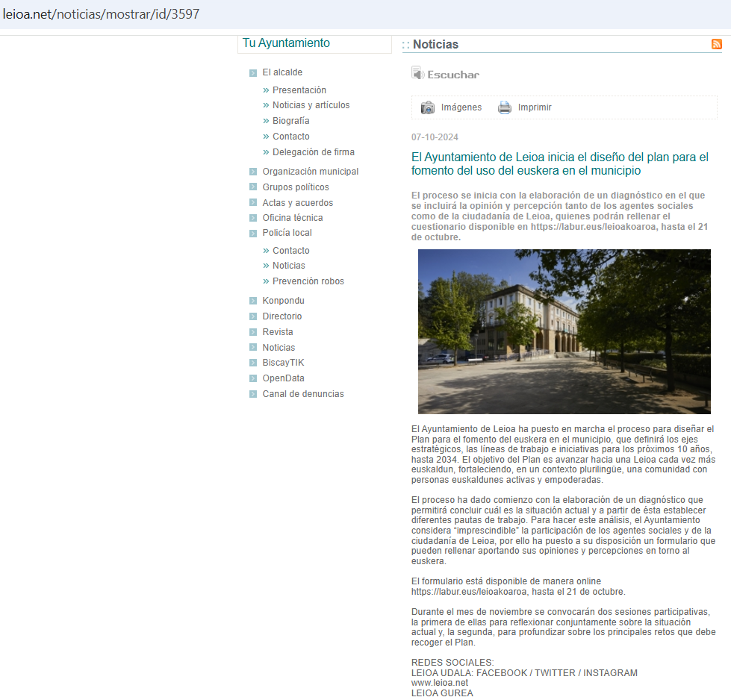Click the square bullet beside OpenData
Image resolution: width=731 pixels, height=700 pixels.
(253, 379)
